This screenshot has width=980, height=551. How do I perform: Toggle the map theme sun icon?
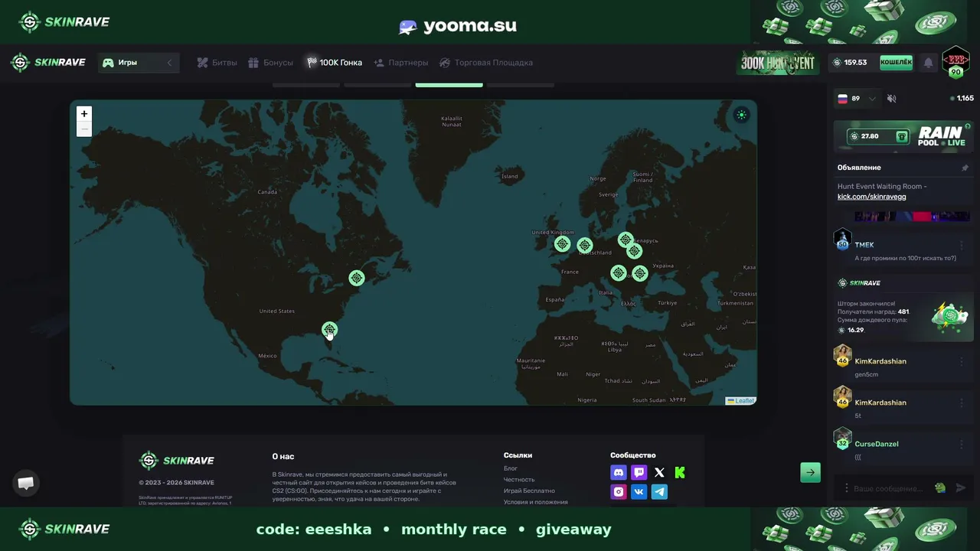pyautogui.click(x=741, y=116)
